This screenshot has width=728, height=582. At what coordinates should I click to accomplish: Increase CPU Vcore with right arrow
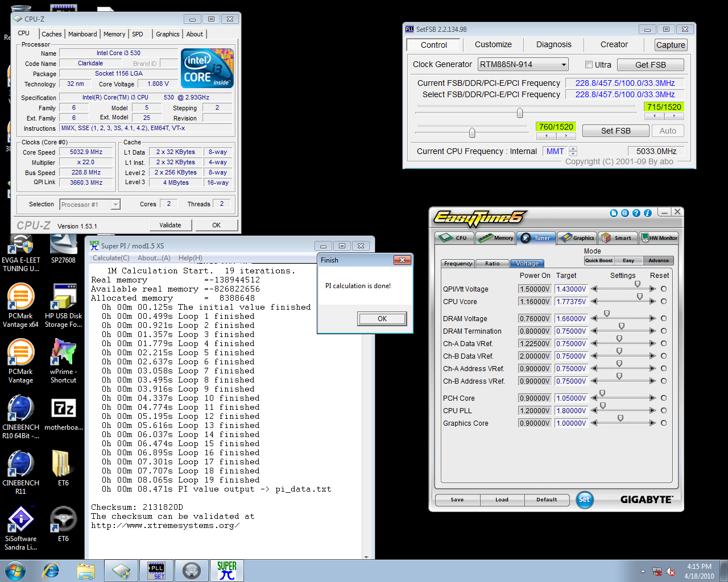click(652, 301)
